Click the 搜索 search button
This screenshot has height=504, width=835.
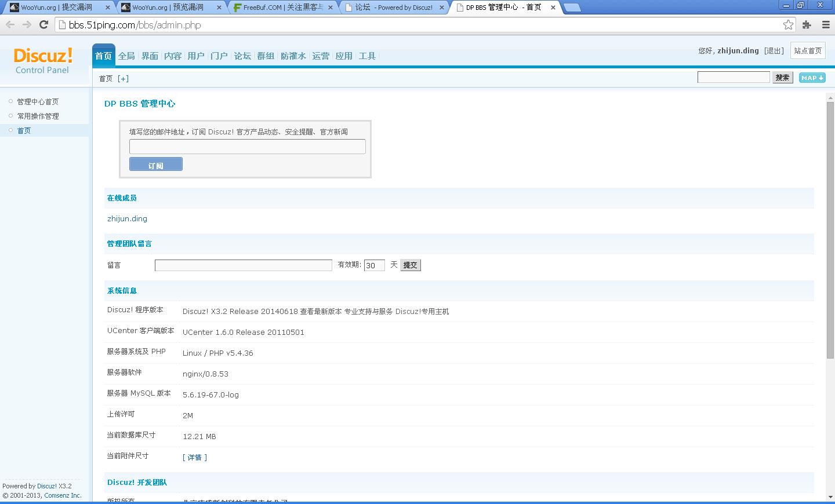(x=782, y=77)
